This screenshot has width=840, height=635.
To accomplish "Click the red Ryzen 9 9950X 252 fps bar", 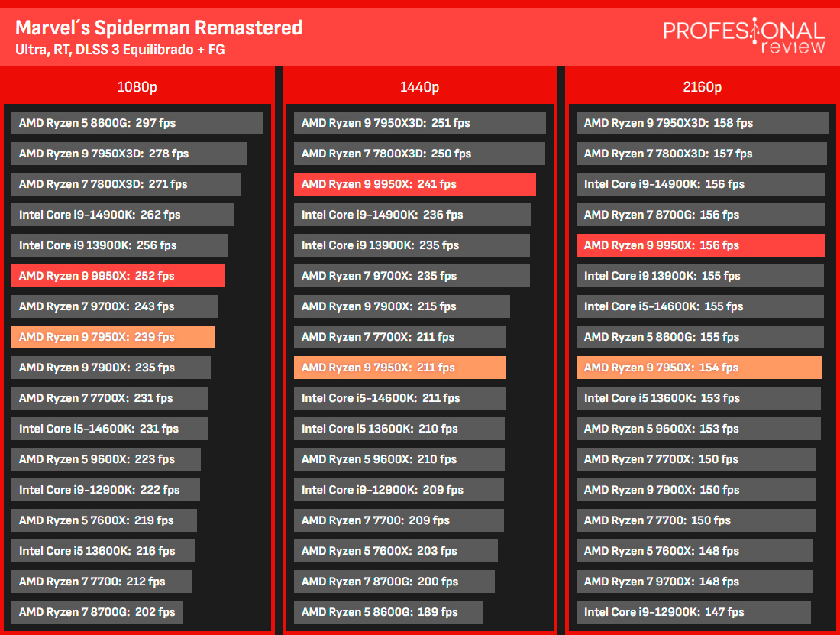I will point(118,275).
